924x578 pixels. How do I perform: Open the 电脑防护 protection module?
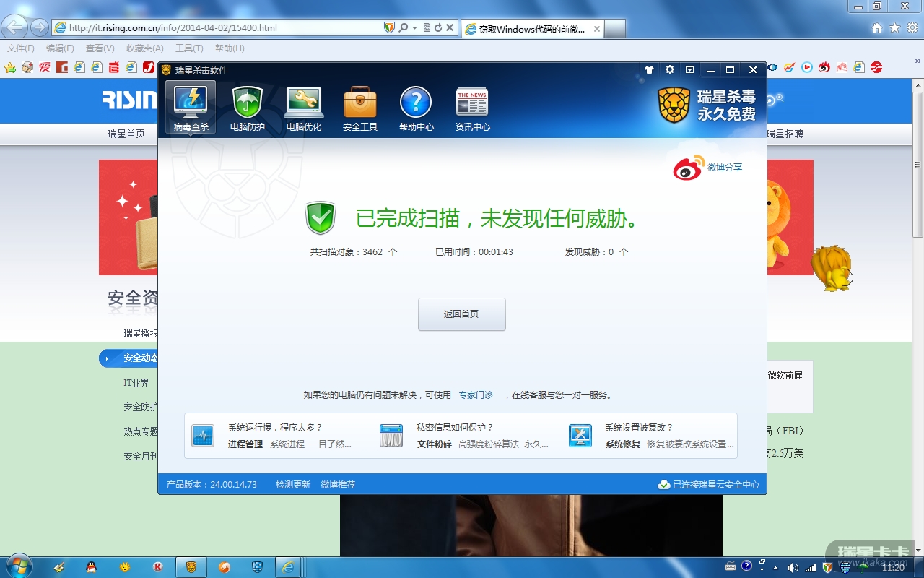pyautogui.click(x=247, y=108)
